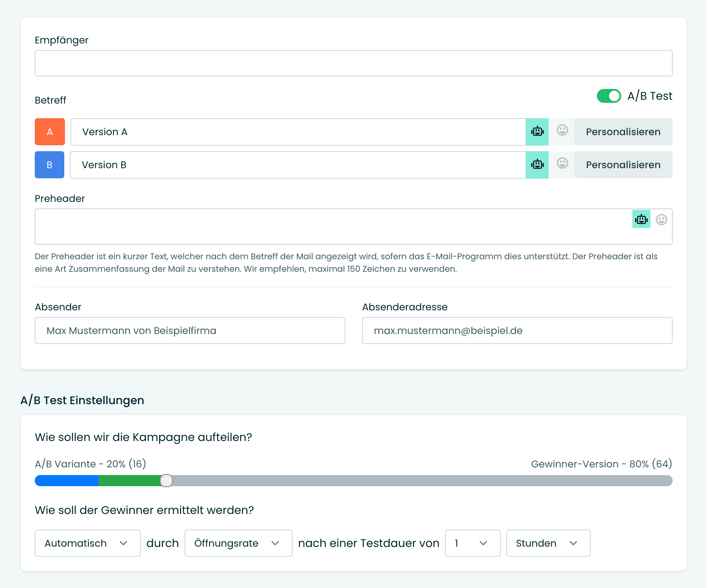Disable the A/B Test toggle
Viewport: 706px width, 588px height.
click(609, 96)
